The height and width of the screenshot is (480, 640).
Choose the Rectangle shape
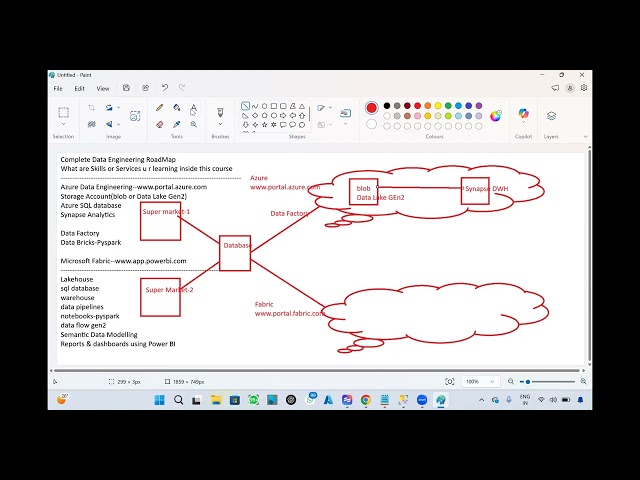click(274, 106)
